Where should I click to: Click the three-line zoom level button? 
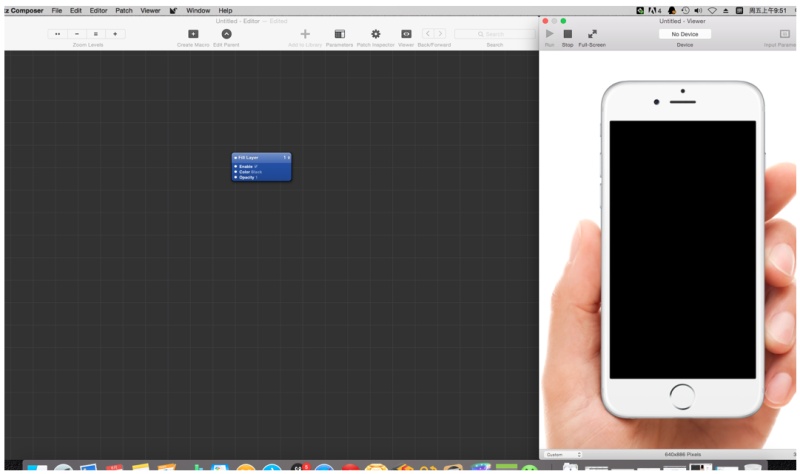(x=95, y=34)
